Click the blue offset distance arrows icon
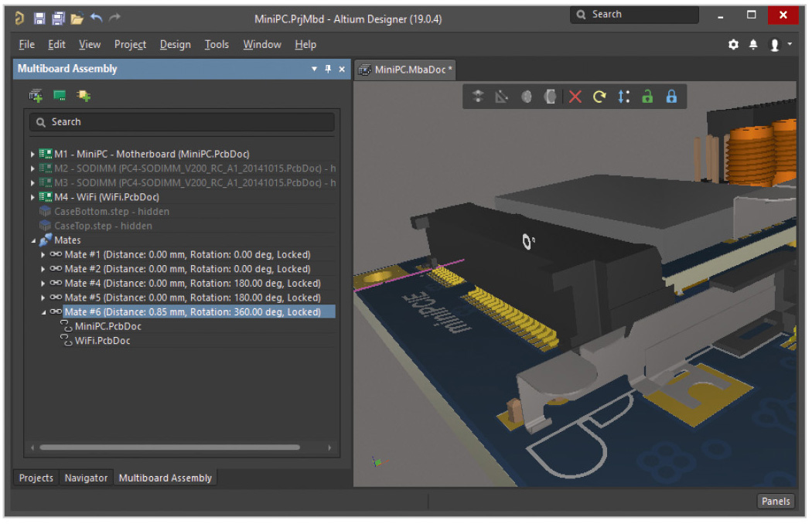The height and width of the screenshot is (524, 812). tap(623, 97)
